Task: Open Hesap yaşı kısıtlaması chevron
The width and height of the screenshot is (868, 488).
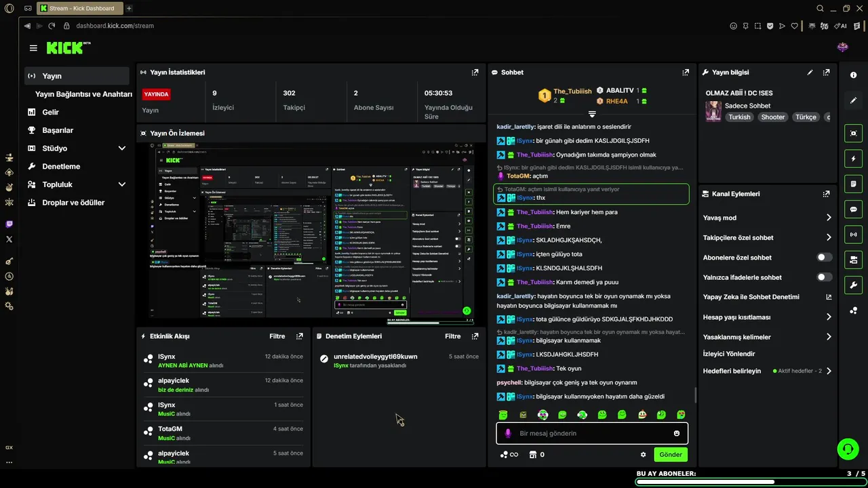Action: pos(829,317)
